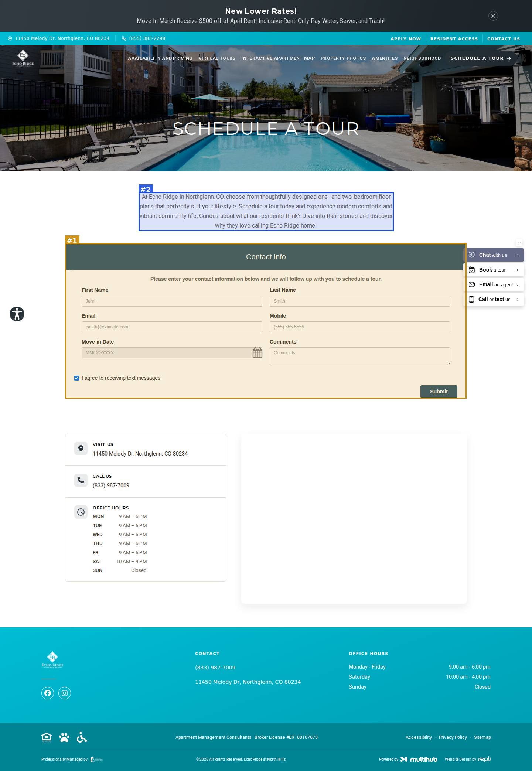
Task: Go to Interactive Apartment Map
Action: click(278, 58)
